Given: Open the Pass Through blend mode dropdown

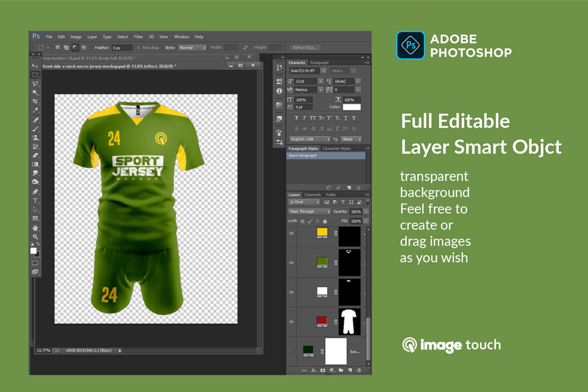Looking at the screenshot, I should click(x=310, y=211).
